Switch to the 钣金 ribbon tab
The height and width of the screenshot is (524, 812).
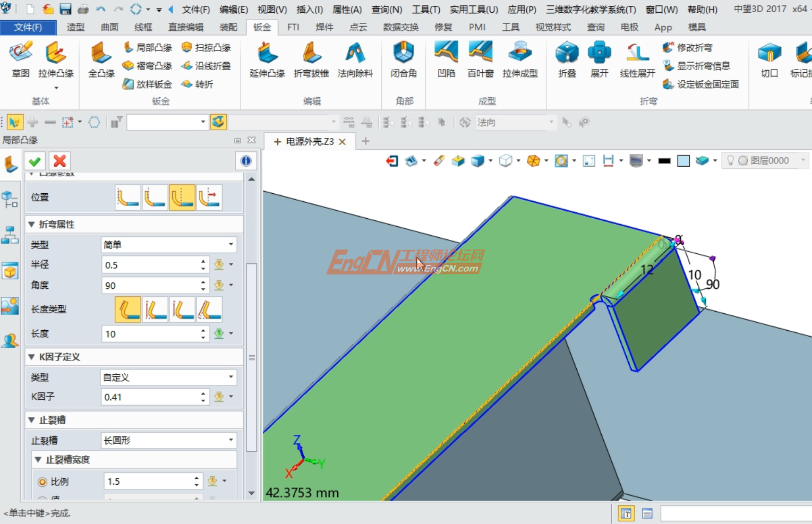coord(261,27)
